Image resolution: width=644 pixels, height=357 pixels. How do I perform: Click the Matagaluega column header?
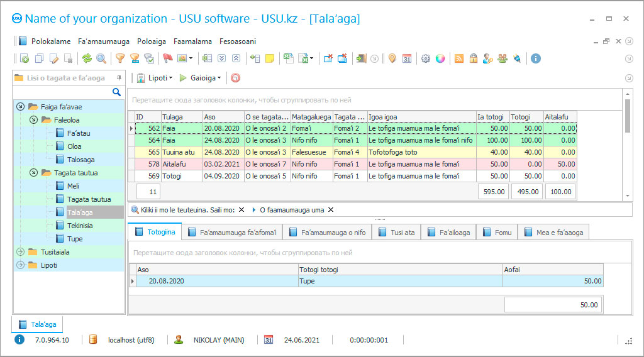311,117
